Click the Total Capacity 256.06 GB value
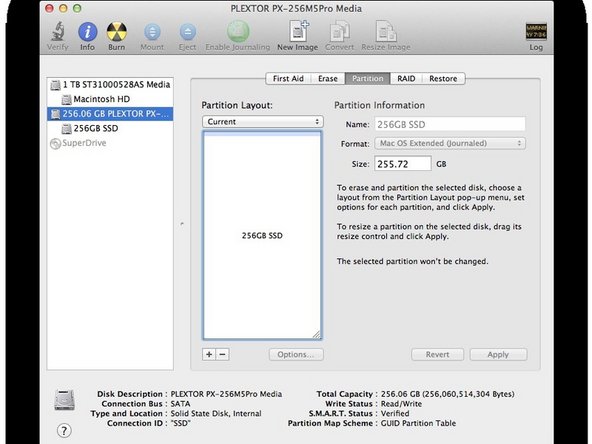The height and width of the screenshot is (444, 592). 447,394
